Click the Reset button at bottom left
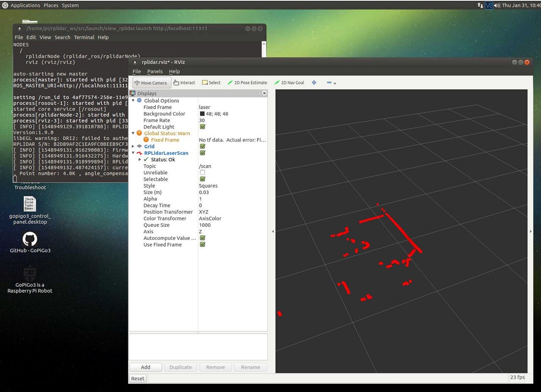This screenshot has height=392, width=541. coord(137,378)
